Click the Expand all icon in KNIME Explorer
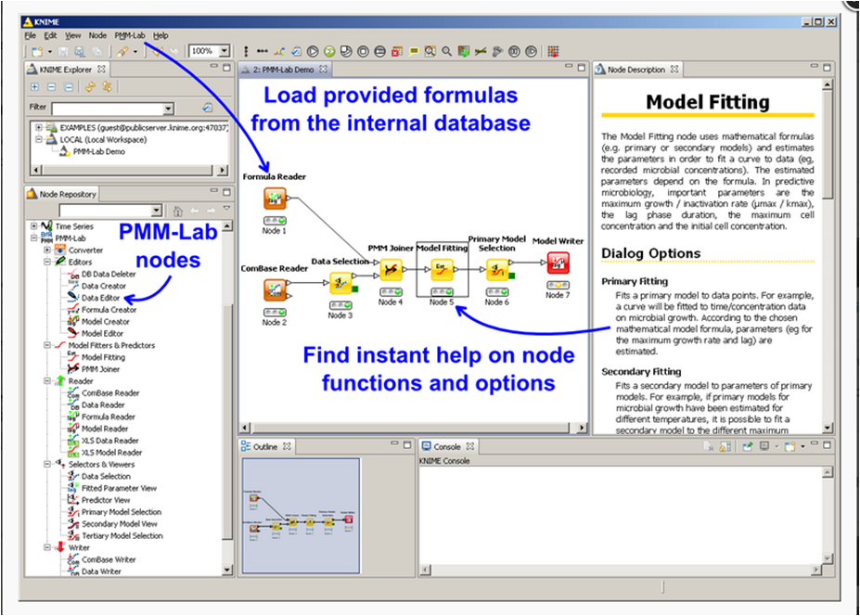Viewport: 860px width, 616px height. [34, 86]
